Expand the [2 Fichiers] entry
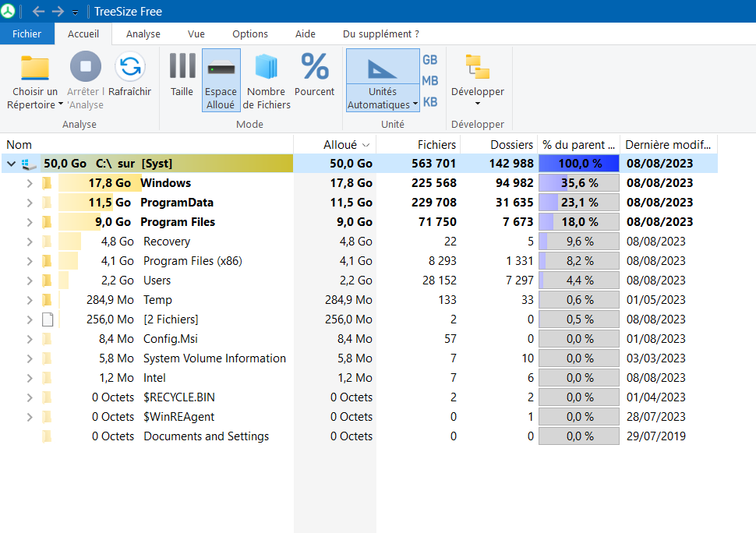Image resolution: width=756 pixels, height=533 pixels. point(30,319)
